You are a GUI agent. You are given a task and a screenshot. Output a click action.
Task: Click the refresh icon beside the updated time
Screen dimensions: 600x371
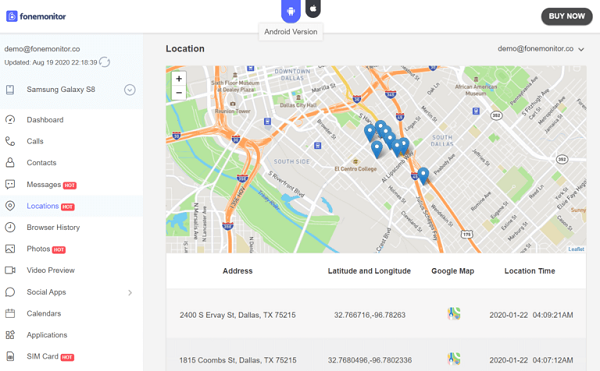tap(104, 62)
